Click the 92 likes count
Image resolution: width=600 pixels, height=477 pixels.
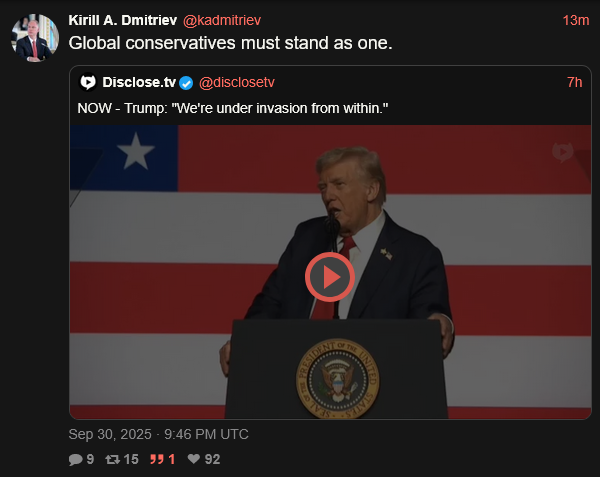212,459
